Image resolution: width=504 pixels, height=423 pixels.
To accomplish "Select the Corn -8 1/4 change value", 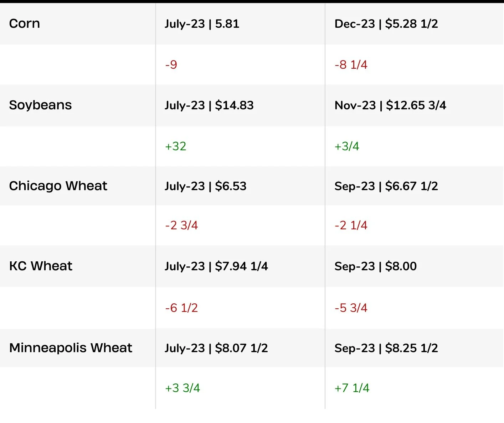I will tap(351, 64).
